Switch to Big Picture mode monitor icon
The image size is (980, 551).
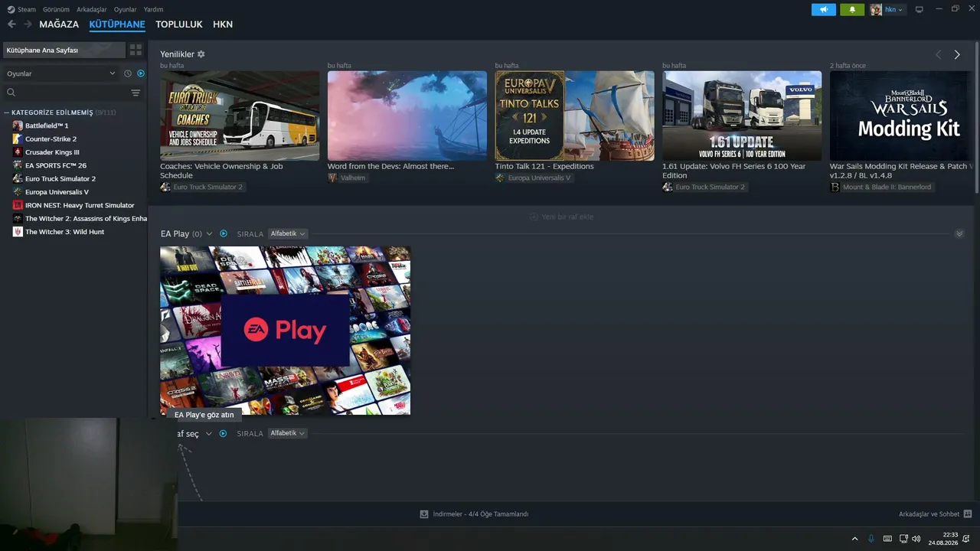[x=920, y=9]
